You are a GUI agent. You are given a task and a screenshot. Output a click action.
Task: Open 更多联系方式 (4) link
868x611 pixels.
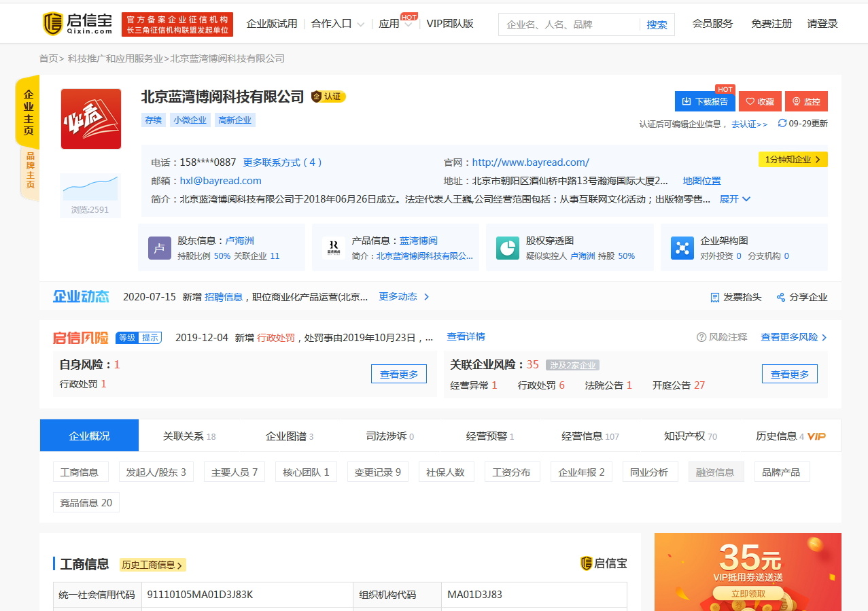(x=283, y=162)
